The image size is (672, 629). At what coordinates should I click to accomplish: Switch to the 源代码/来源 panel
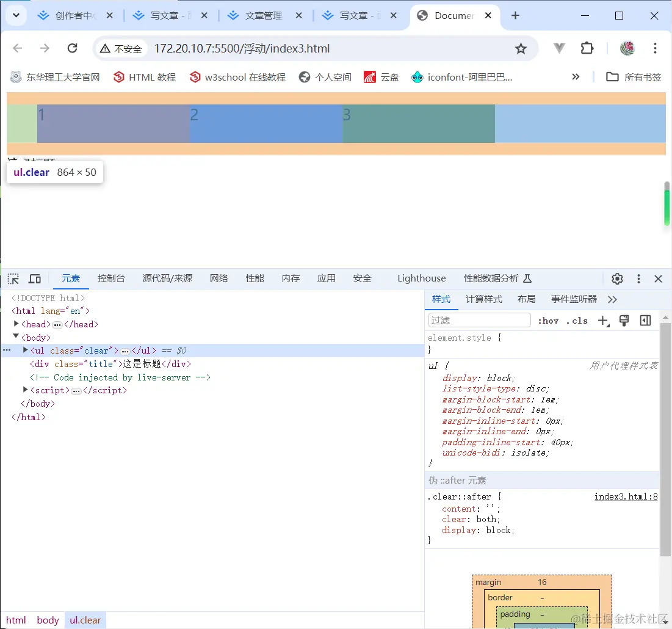coord(167,278)
